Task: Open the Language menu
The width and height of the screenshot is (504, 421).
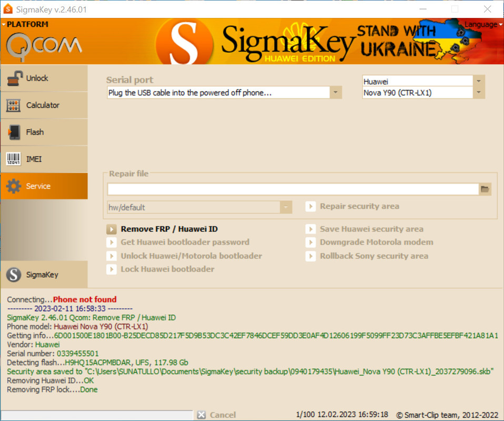Action: coord(483,24)
